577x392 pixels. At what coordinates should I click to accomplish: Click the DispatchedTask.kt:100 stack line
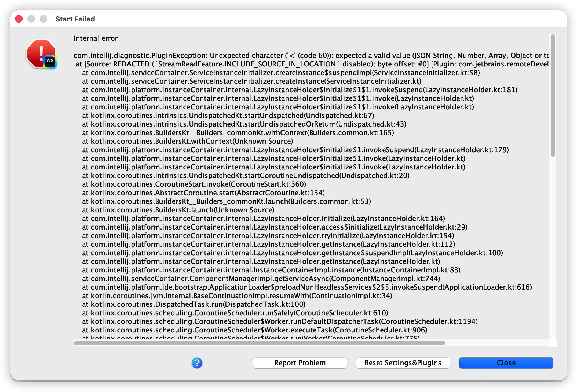click(x=194, y=304)
